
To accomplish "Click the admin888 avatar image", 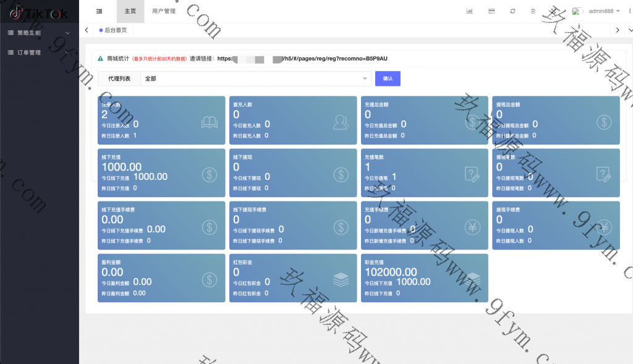I will point(577,11).
